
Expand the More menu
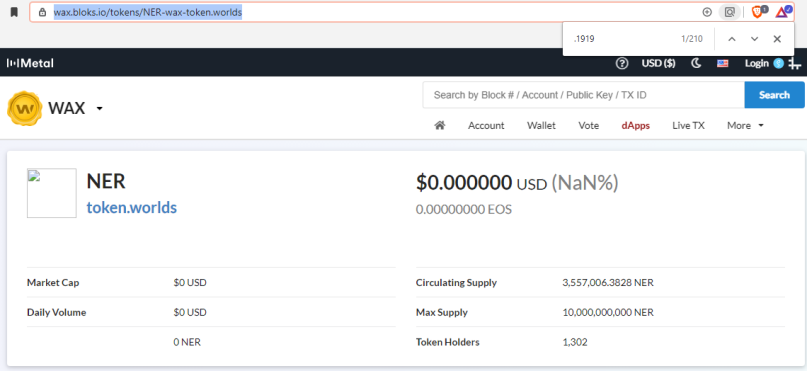745,126
